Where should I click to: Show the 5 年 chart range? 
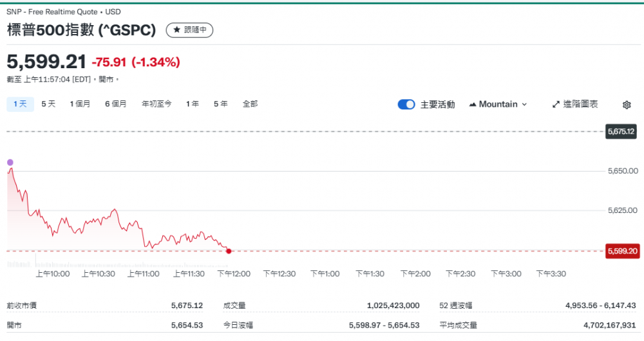(x=220, y=104)
